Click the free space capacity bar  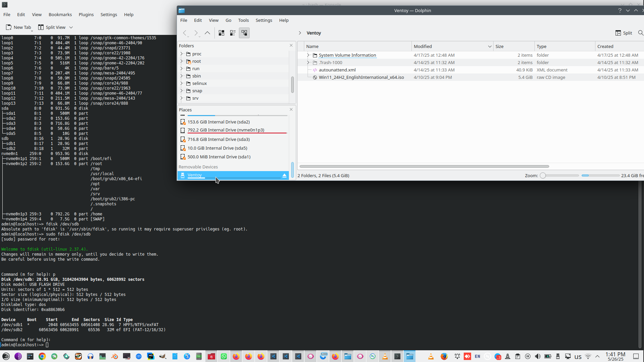600,175
